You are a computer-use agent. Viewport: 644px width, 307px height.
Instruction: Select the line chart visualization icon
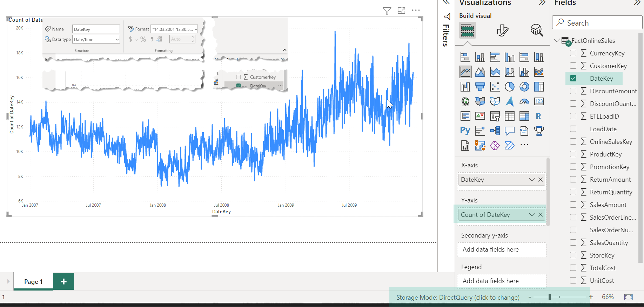[465, 72]
